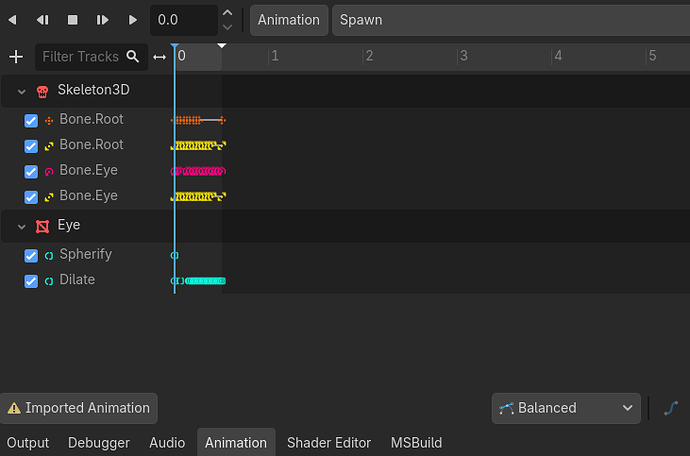
Task: Click the orange position icon for Bone.Root
Action: (x=49, y=121)
